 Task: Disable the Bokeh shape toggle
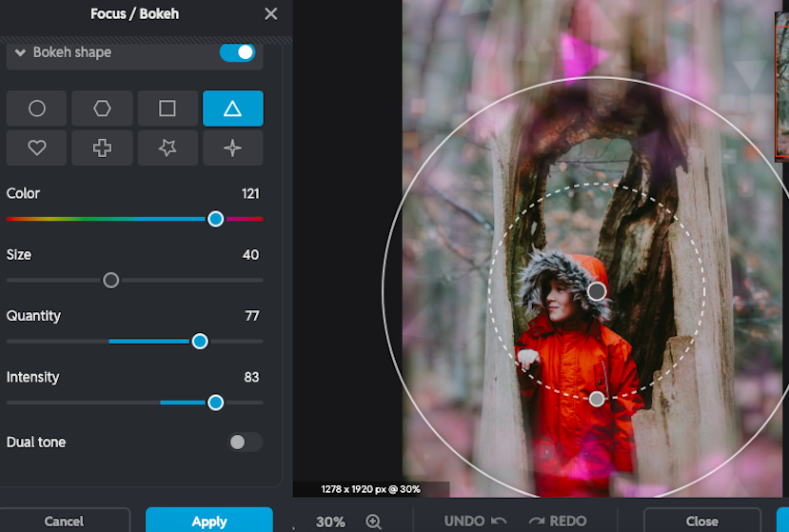click(x=238, y=52)
